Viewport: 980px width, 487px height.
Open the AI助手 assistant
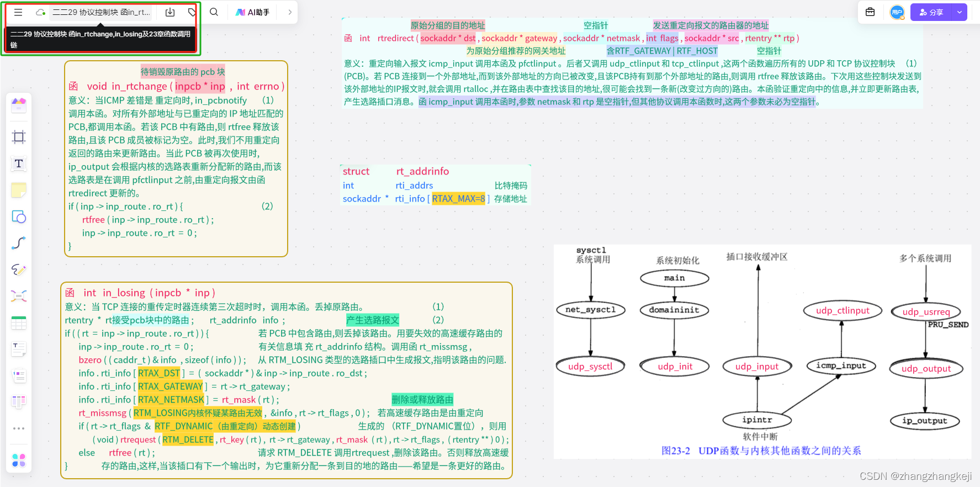(253, 12)
